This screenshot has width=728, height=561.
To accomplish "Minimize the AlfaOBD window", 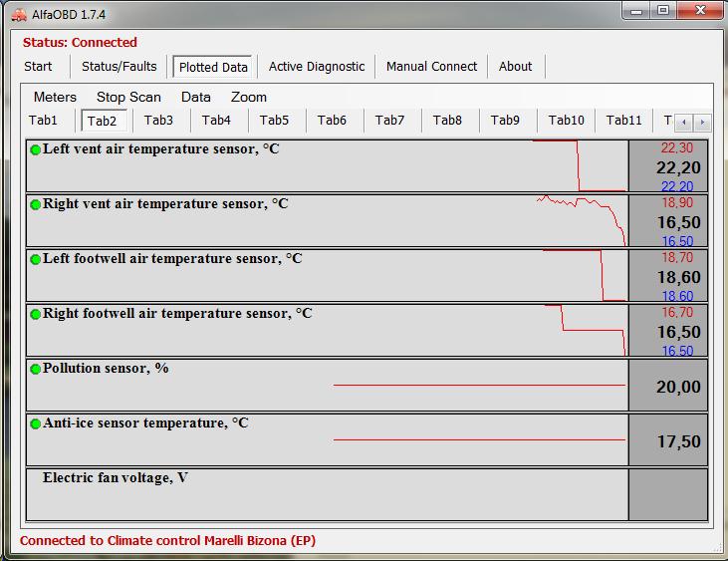I will pyautogui.click(x=636, y=11).
